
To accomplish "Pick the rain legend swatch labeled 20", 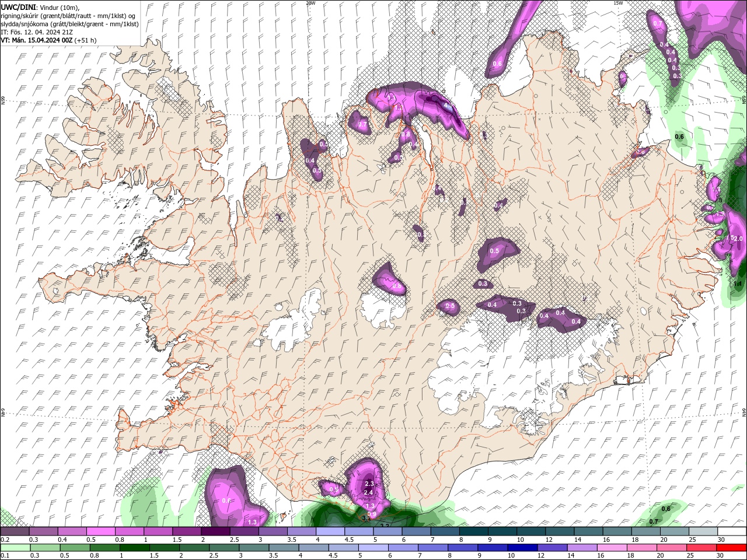I will (672, 548).
